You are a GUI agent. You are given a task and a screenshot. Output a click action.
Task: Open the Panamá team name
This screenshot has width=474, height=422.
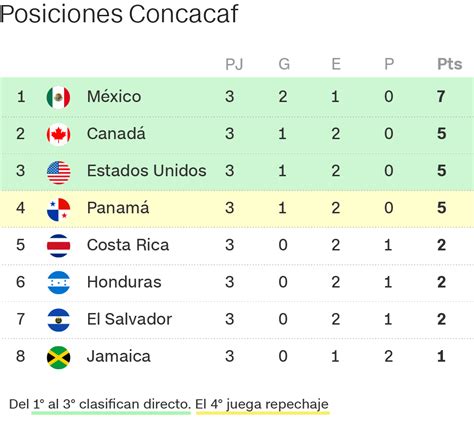(118, 208)
